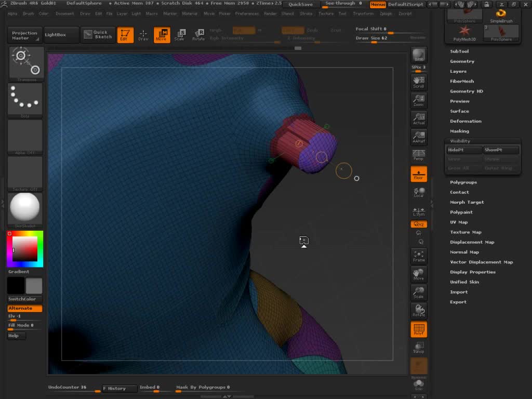Adjust the Draw Size slider
Viewport: 532px width, 399px height.
(x=390, y=39)
